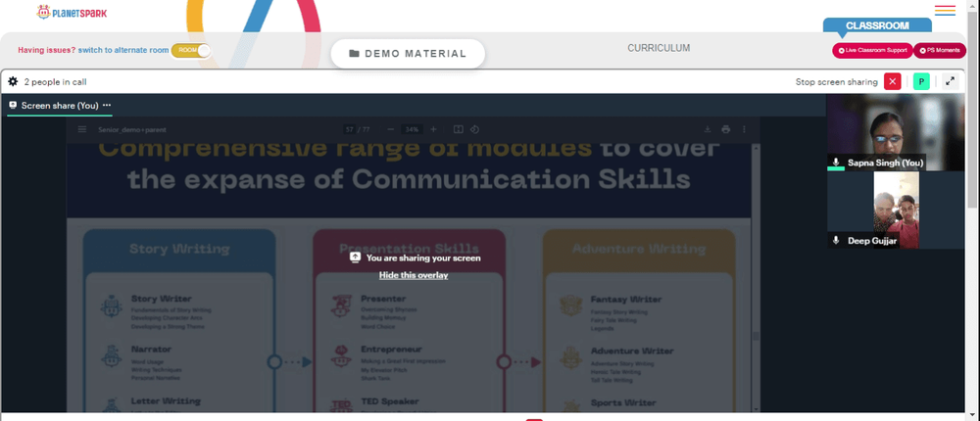Viewport: 980px width, 421px height.
Task: Switch to Screen share (You) tab
Action: coord(60,105)
